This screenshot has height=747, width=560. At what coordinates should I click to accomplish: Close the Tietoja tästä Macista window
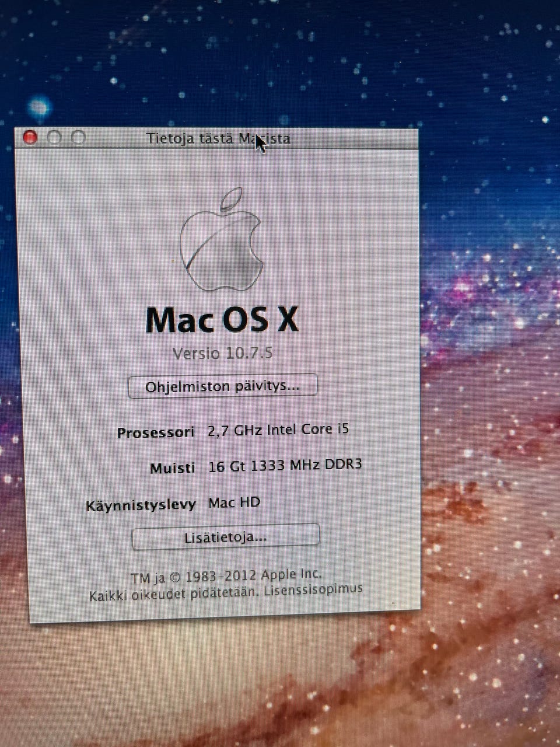(30, 137)
